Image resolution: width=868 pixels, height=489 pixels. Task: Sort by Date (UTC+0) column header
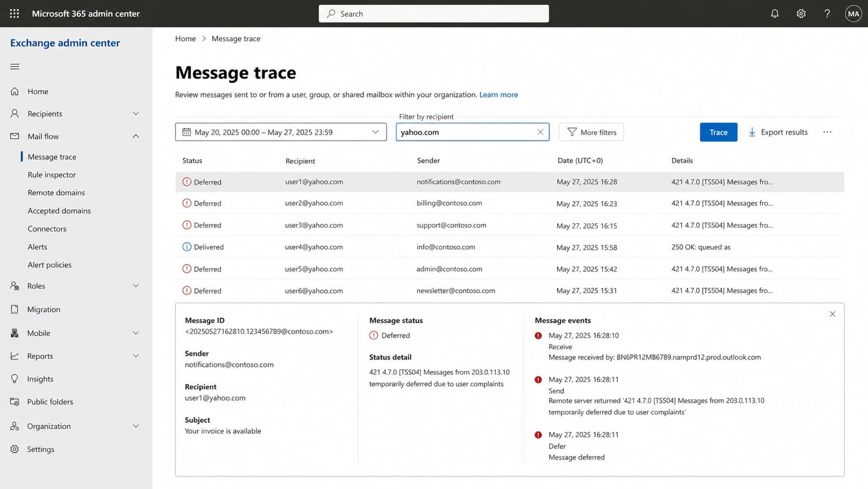(x=580, y=161)
